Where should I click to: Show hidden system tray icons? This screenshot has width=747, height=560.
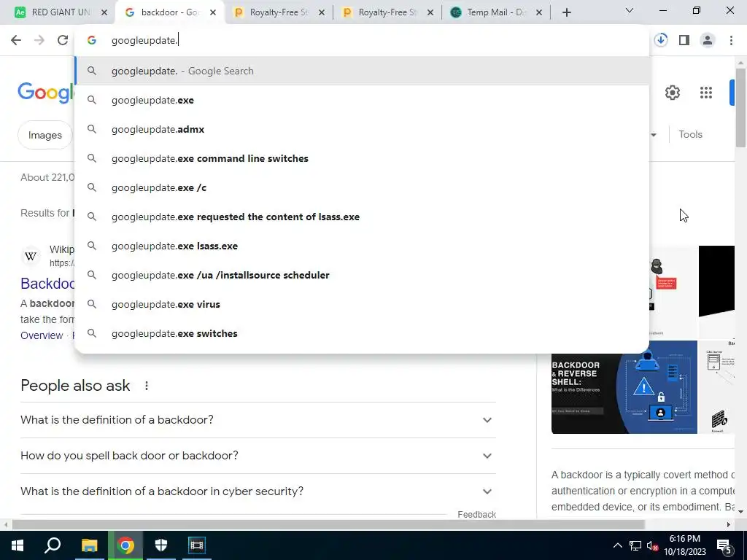tap(617, 545)
